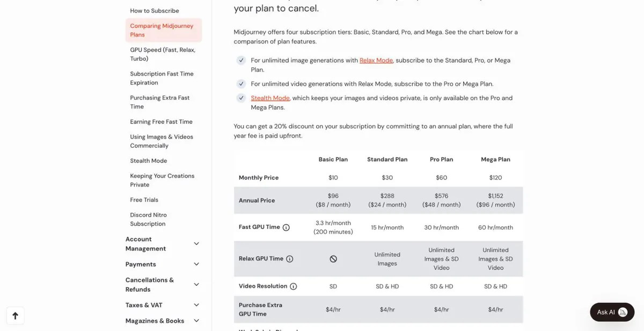The width and height of the screenshot is (644, 331).
Task: Click the Annual Price row label
Action: click(257, 200)
